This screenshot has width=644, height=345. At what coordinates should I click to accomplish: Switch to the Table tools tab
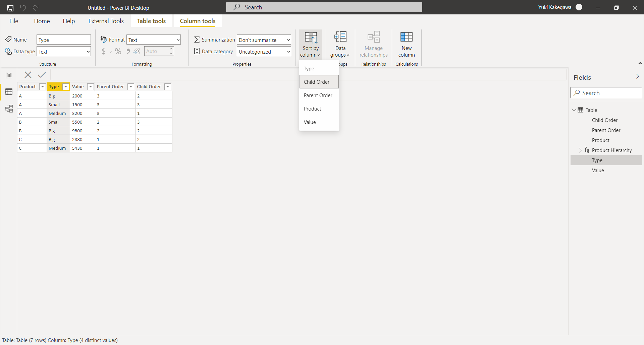pos(151,21)
